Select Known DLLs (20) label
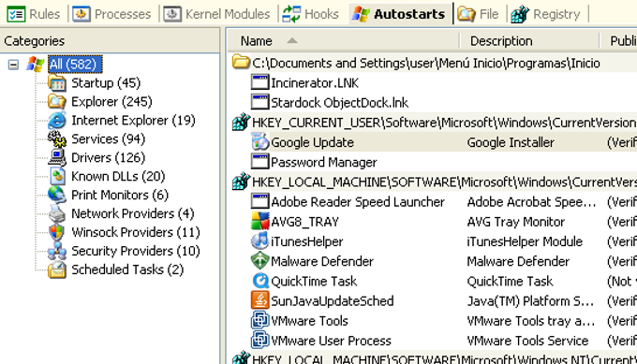The width and height of the screenshot is (637, 364). point(118,177)
